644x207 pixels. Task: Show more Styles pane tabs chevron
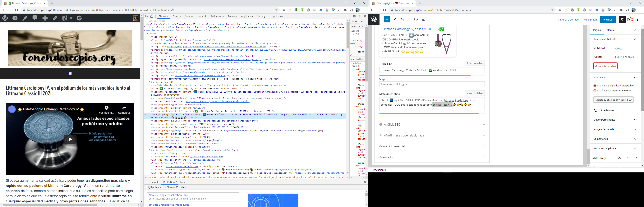pyautogui.click(x=362, y=21)
